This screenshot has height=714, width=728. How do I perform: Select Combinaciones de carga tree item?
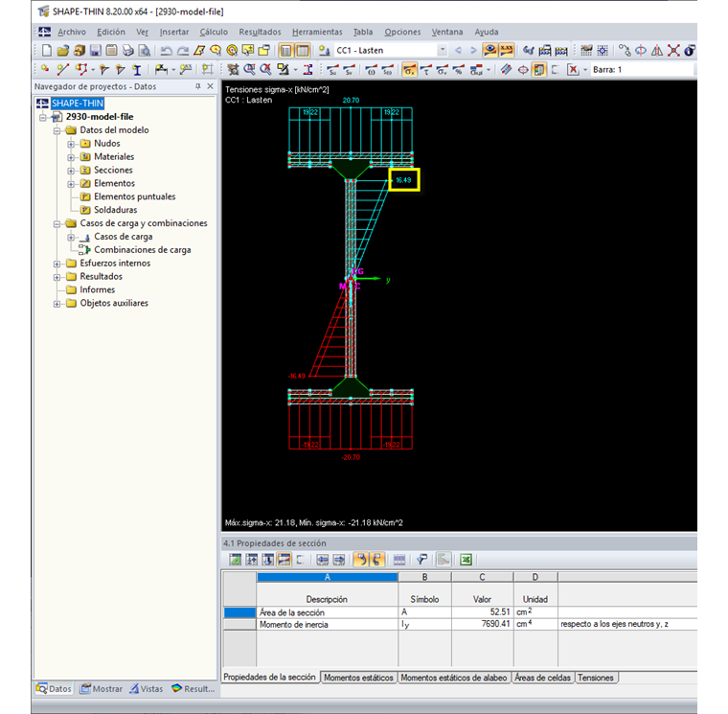[x=143, y=250]
